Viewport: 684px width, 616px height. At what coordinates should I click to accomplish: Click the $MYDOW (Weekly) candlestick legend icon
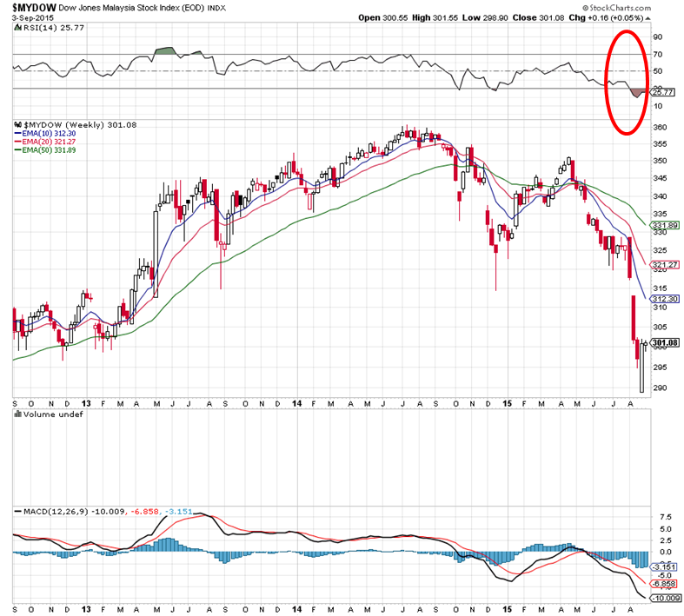pos(17,125)
